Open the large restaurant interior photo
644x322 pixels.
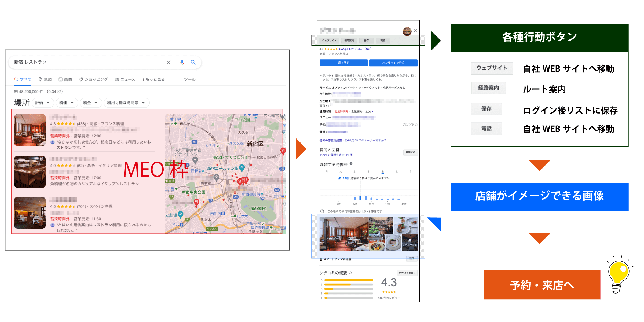[344, 234]
